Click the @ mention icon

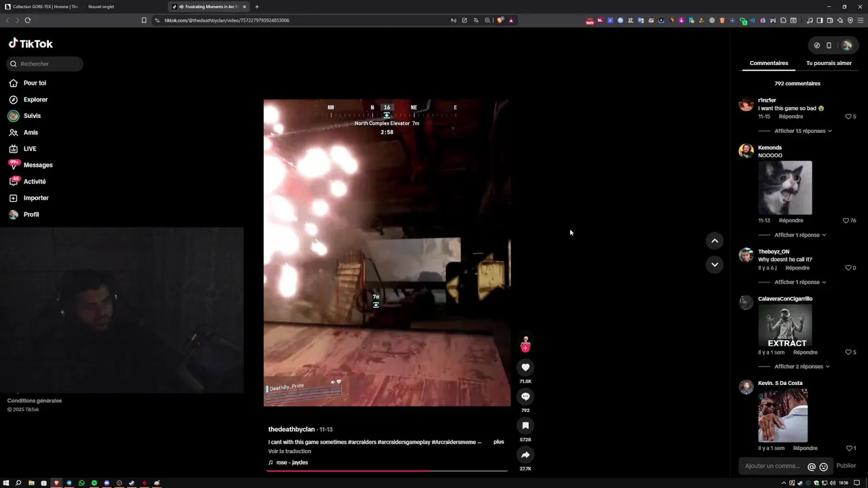coord(812,466)
